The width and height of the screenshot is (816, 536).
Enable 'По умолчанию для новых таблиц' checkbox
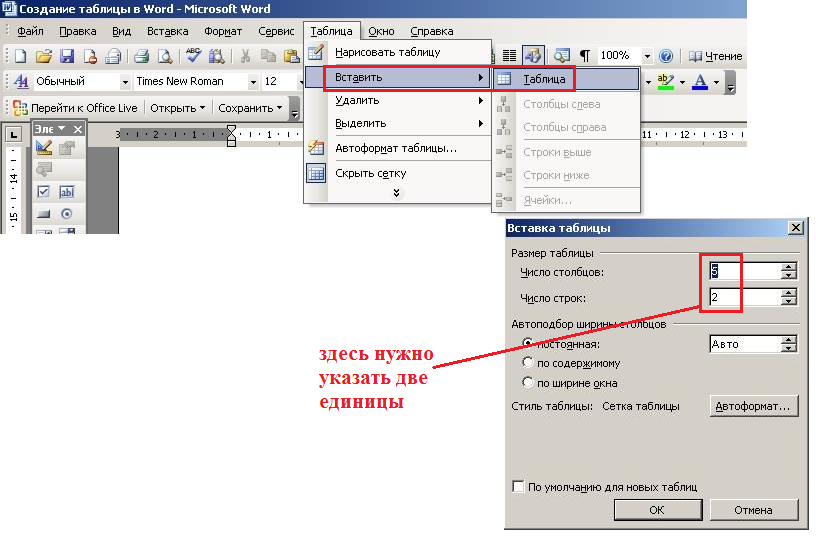click(518, 487)
